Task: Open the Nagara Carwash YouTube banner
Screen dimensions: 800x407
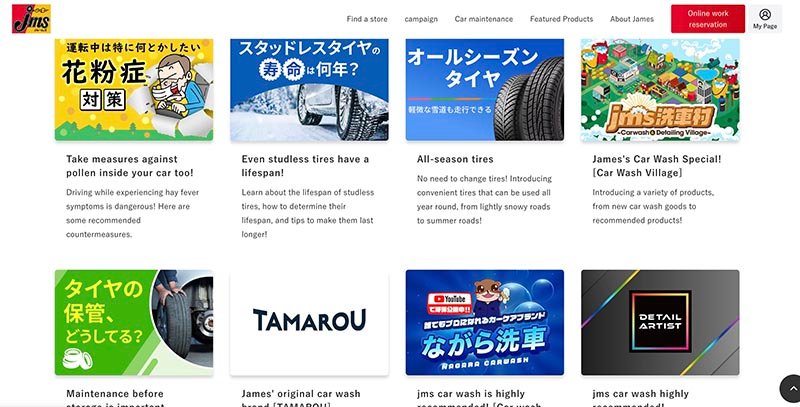Action: [x=485, y=323]
